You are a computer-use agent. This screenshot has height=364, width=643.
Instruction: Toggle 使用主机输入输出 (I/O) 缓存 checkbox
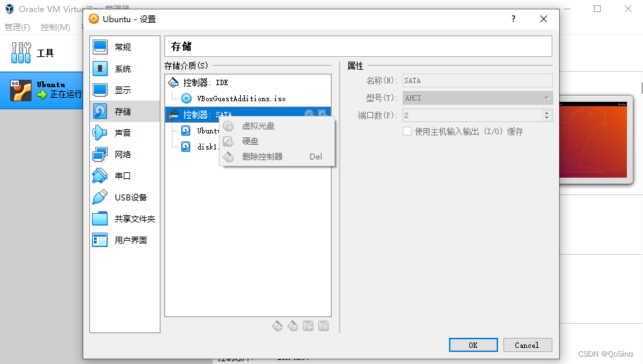click(x=407, y=131)
